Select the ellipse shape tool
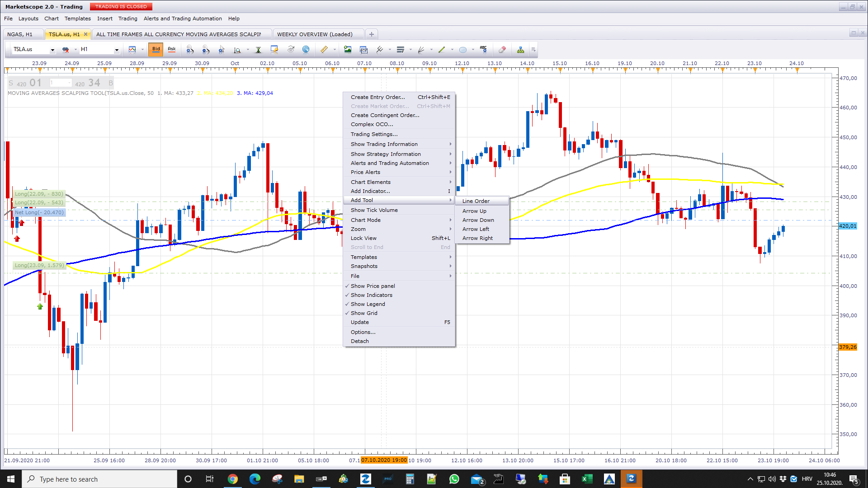868x488 pixels. [x=462, y=49]
